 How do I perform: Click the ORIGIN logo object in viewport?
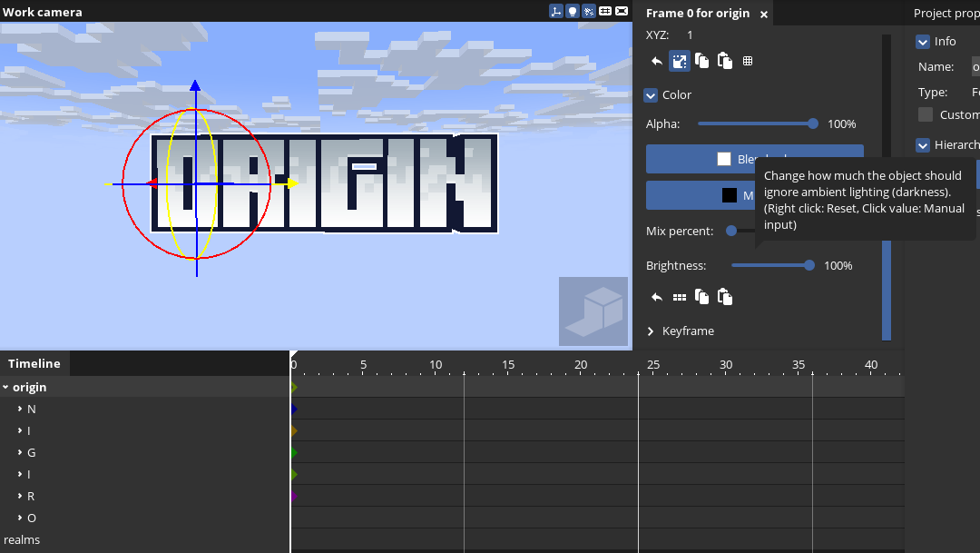pos(324,183)
